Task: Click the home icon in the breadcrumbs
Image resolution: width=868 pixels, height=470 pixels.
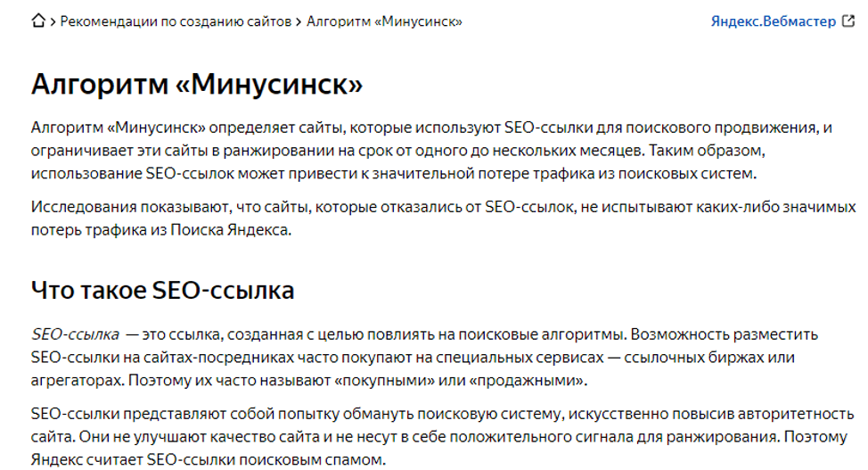Action: click(38, 21)
